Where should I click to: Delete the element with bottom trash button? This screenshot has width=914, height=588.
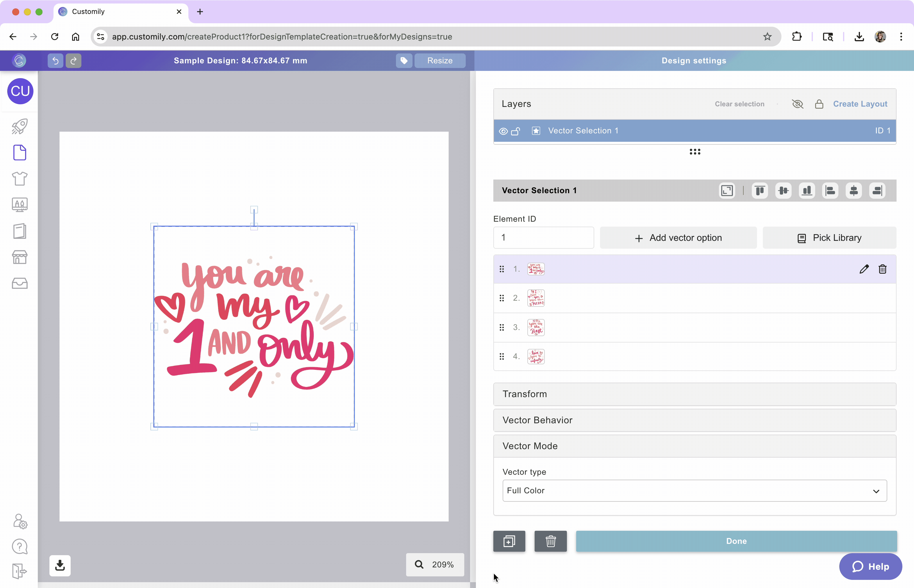pyautogui.click(x=550, y=541)
